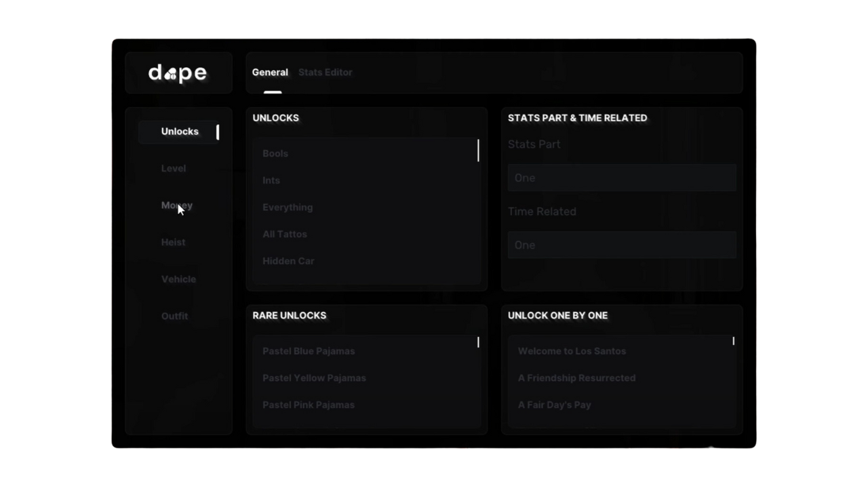Click Bools in the Unlocks list
Image resolution: width=868 pixels, height=488 pixels.
pos(275,154)
